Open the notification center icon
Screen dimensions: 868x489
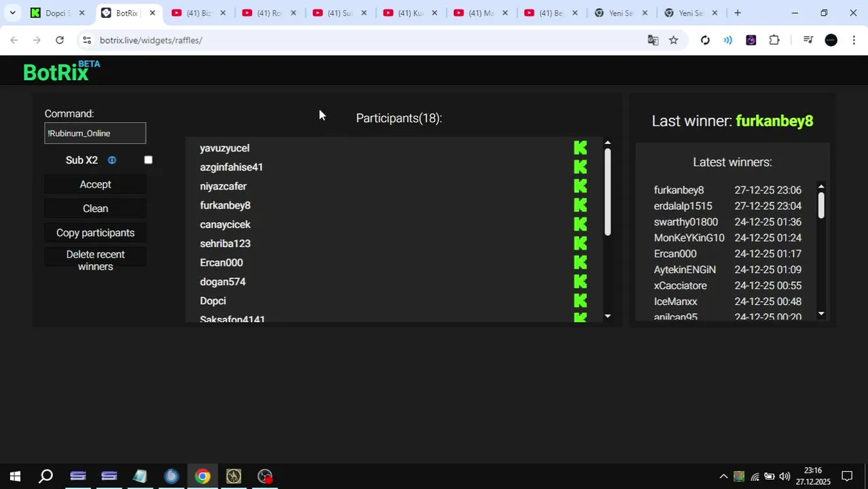[x=847, y=476]
